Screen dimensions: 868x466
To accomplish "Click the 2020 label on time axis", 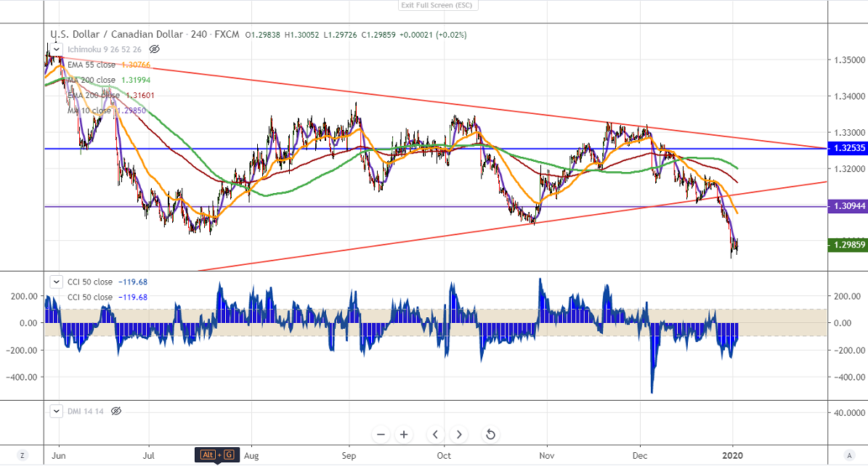I will tap(732, 456).
